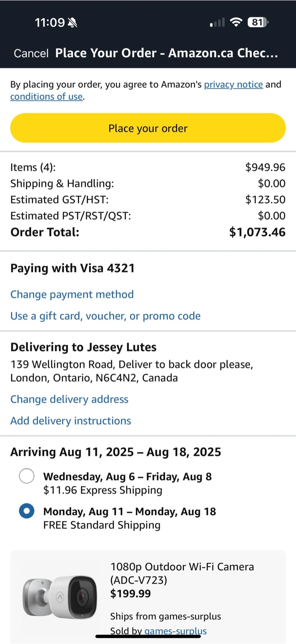The image size is (296, 644).
Task: Tap the battery level indicator
Action: (258, 22)
